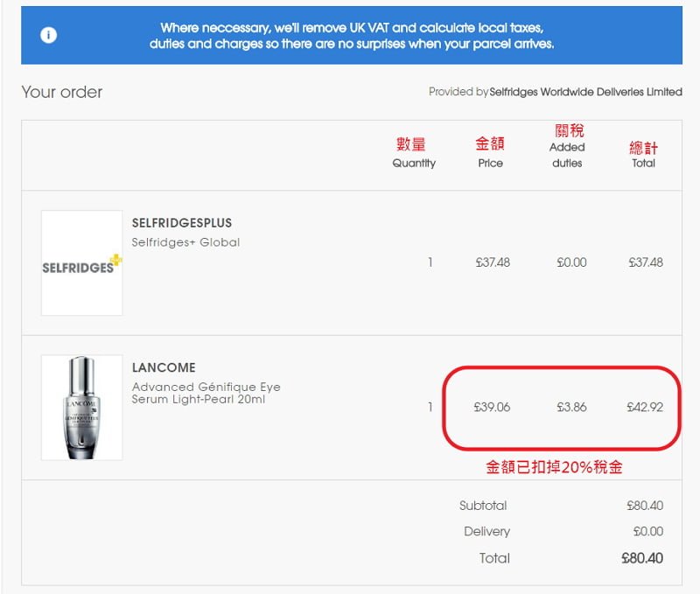Open the Selfridges Plus logo thumbnail
The image size is (700, 594).
(81, 262)
